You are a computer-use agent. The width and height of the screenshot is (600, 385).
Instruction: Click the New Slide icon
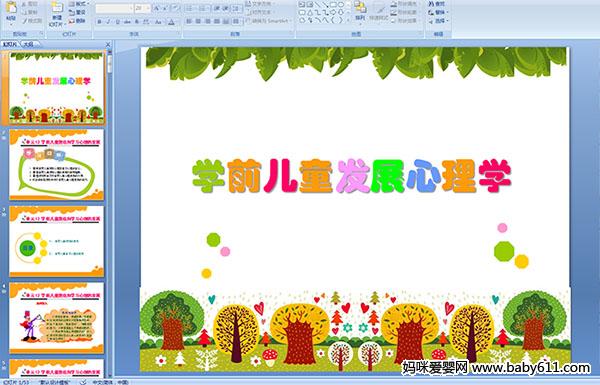point(57,7)
